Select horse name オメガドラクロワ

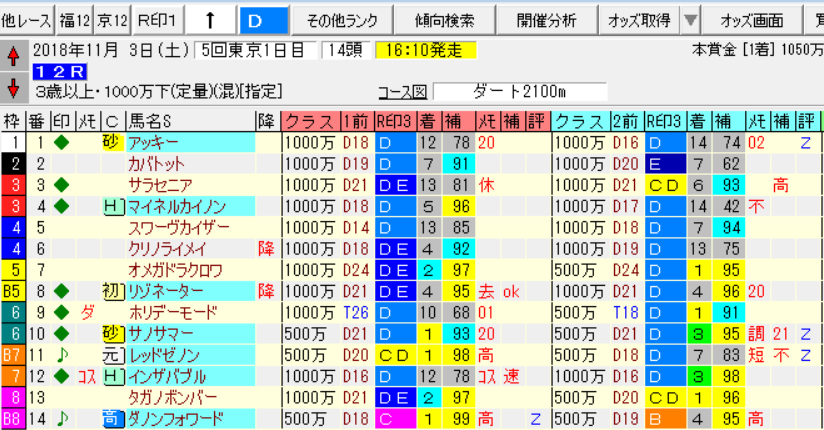[175, 270]
